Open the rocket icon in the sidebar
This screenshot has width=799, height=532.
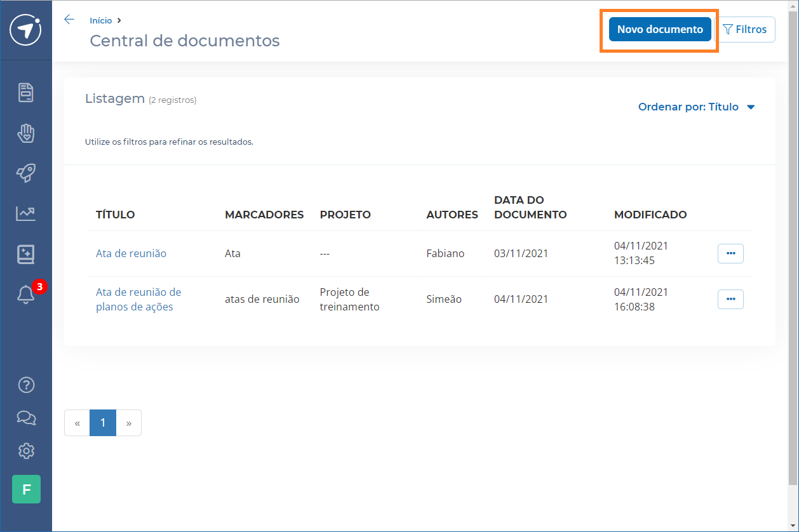click(x=26, y=173)
